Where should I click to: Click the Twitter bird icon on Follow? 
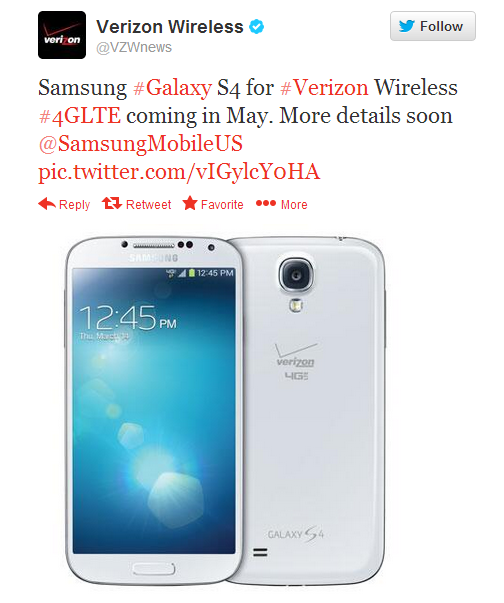[x=406, y=26]
